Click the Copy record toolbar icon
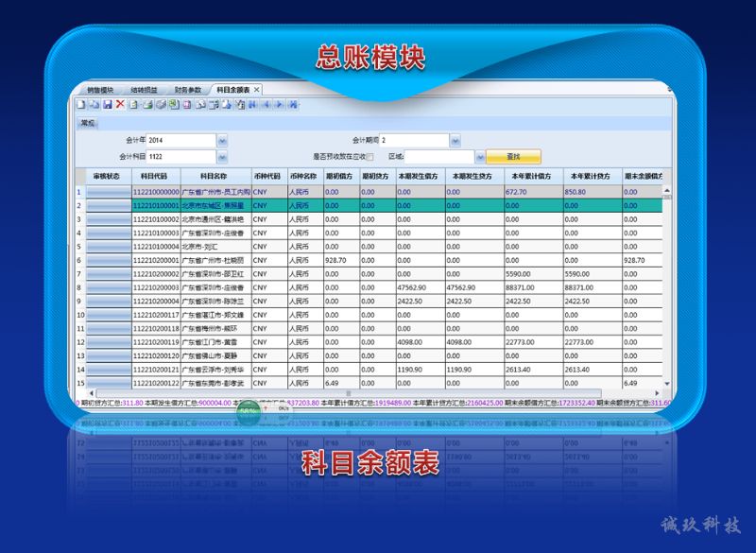This screenshot has width=756, height=553. tap(94, 105)
